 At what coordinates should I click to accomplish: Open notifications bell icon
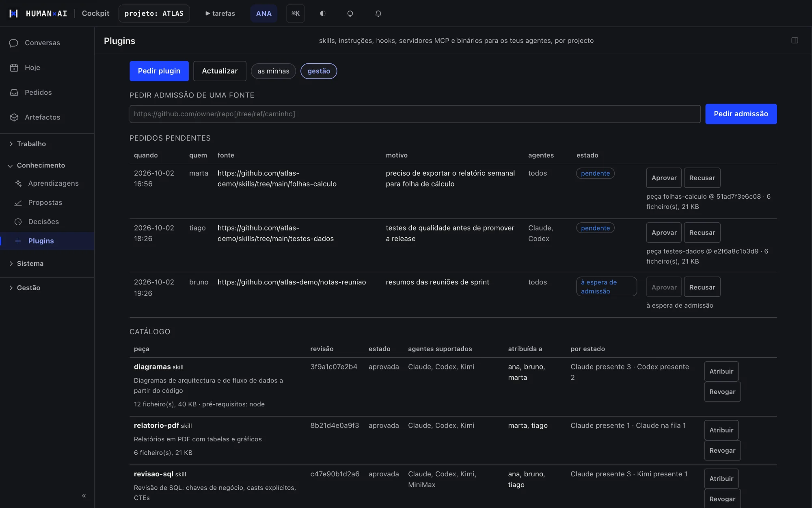coord(378,13)
